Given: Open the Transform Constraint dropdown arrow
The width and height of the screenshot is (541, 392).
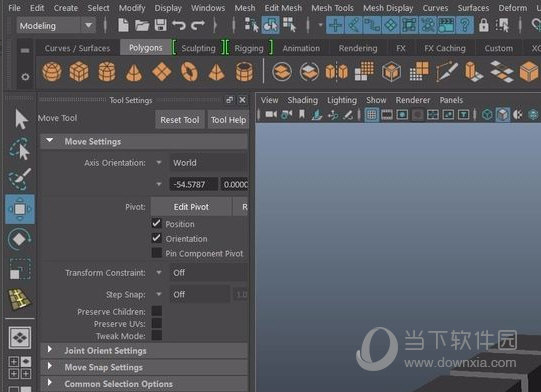Looking at the screenshot, I should tap(159, 273).
